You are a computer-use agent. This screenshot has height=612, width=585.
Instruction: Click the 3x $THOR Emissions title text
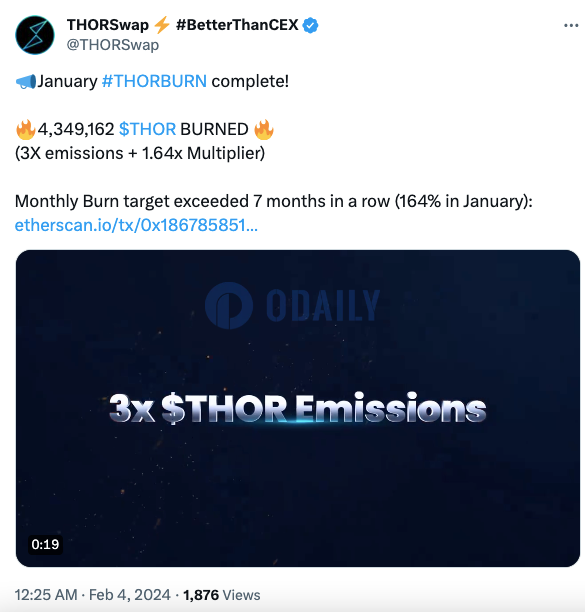298,409
